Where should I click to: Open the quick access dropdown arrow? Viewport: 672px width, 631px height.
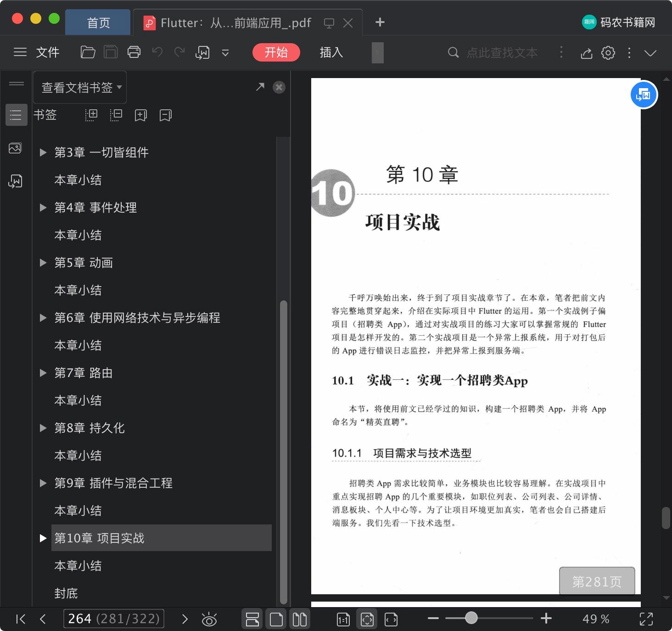coord(225,53)
